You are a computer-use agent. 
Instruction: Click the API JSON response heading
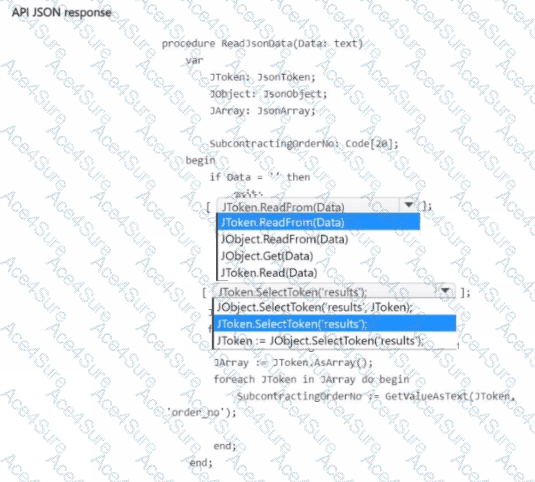click(62, 13)
